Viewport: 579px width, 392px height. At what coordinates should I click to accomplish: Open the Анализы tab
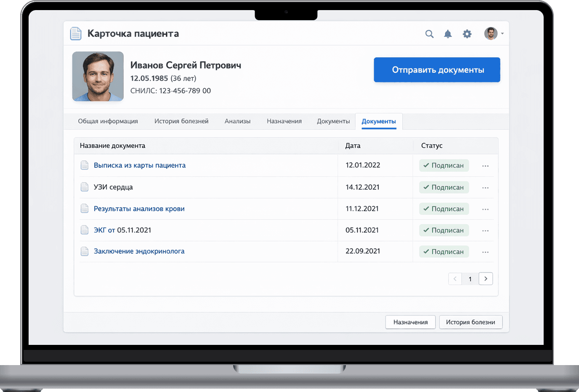[237, 121]
